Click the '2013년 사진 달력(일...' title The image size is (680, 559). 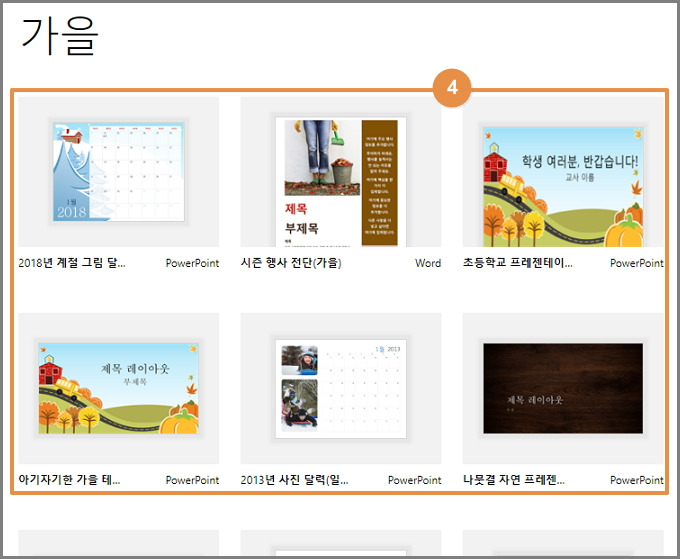pos(294,480)
